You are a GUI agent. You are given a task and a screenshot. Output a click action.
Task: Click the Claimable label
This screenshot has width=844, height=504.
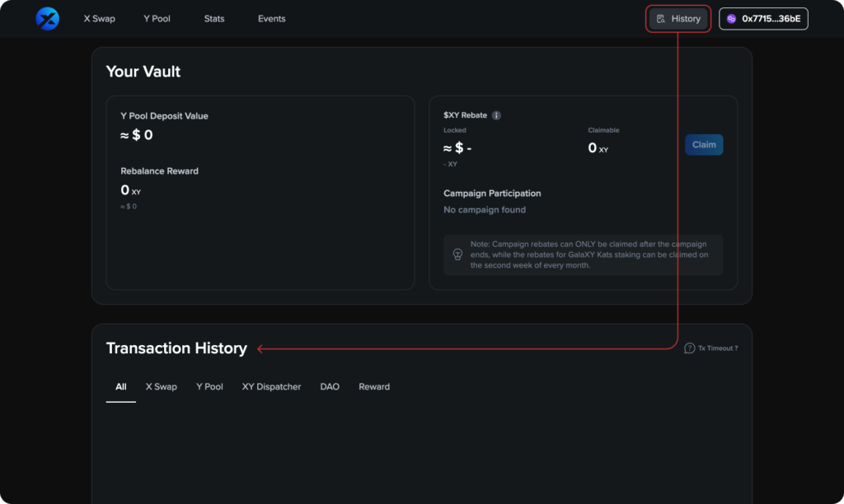point(603,130)
